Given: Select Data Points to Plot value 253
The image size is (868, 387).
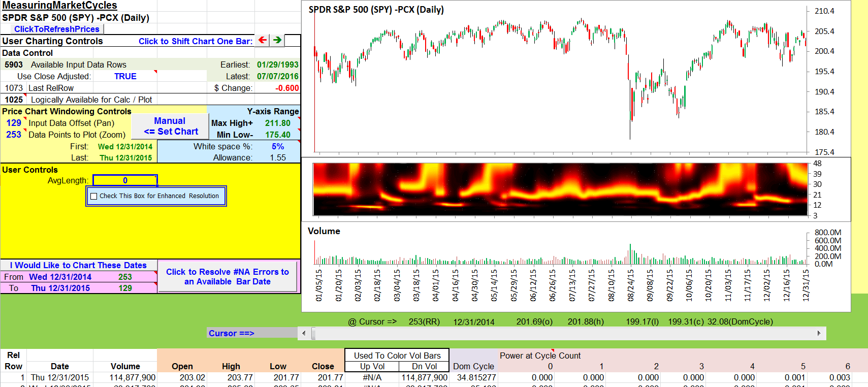Looking at the screenshot, I should point(14,135).
